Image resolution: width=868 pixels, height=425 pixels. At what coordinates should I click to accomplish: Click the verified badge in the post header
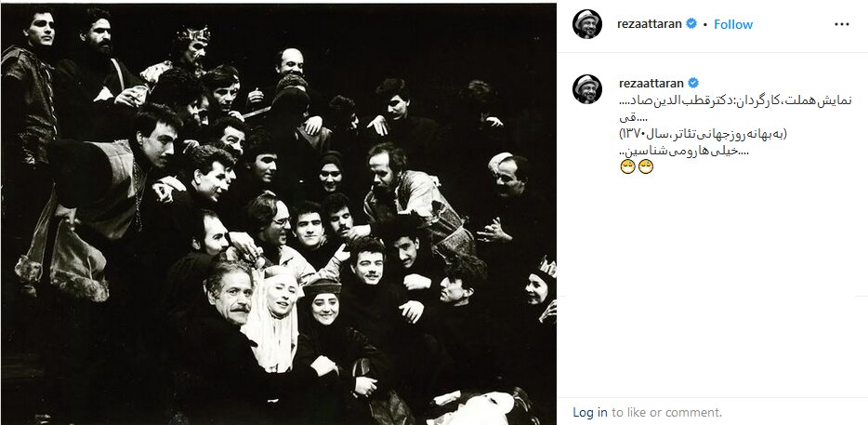pyautogui.click(x=690, y=24)
